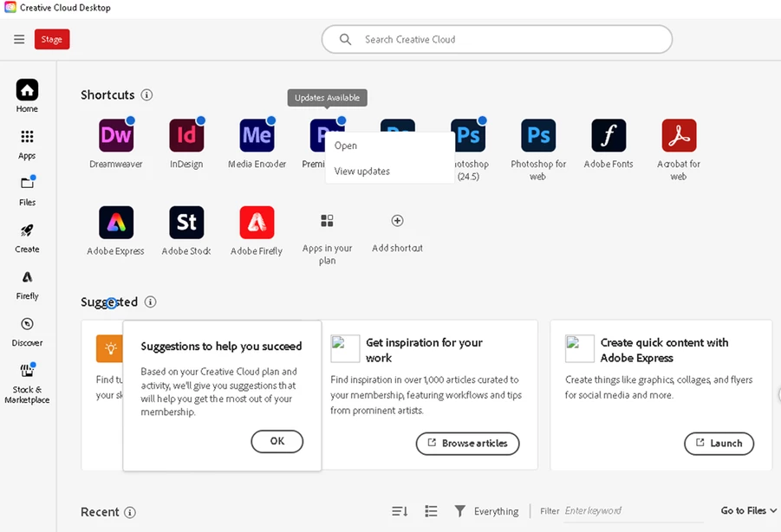Click the "Create quick content with Adobe Express" heading
The width and height of the screenshot is (781, 532).
click(665, 350)
